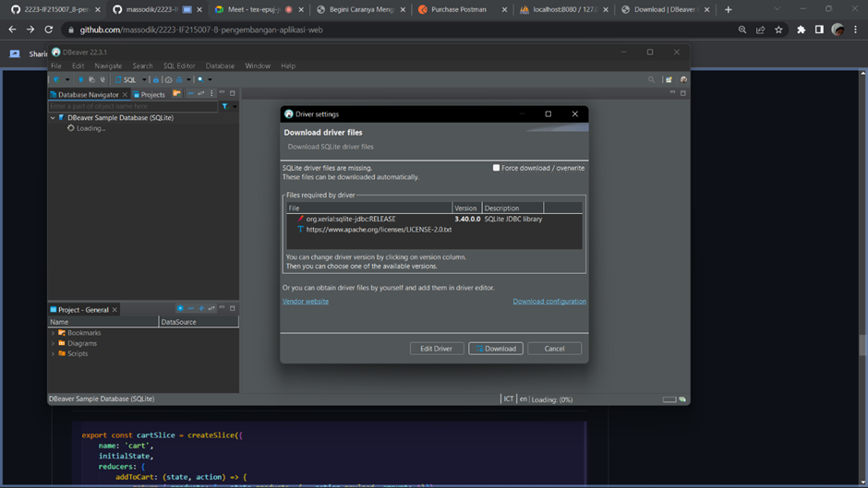Close the Project - General tab
Viewport: 868px width, 488px height.
[115, 310]
